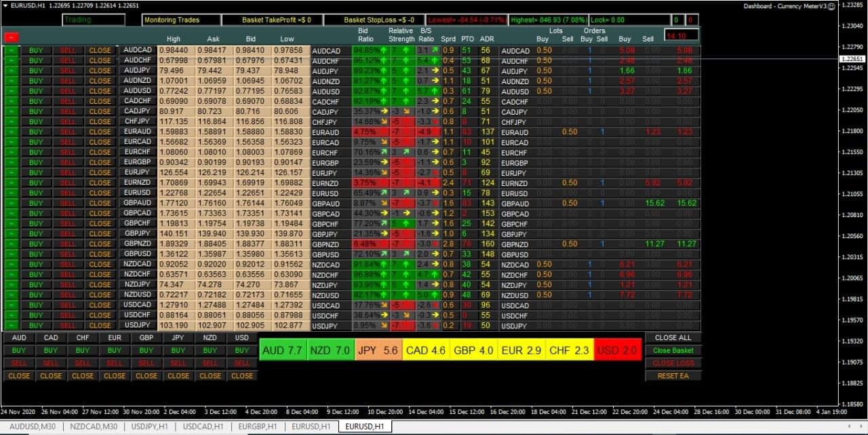Toggle the green indicator on the EURUSD row

click(x=12, y=193)
